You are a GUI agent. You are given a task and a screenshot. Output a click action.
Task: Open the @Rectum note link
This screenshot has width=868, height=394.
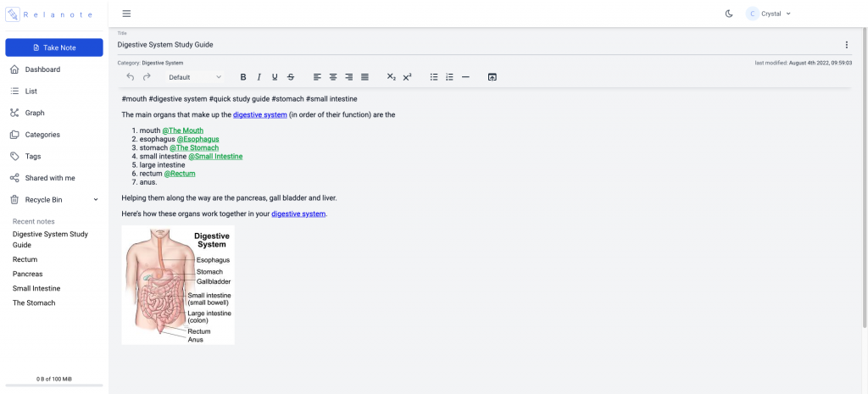tap(180, 174)
